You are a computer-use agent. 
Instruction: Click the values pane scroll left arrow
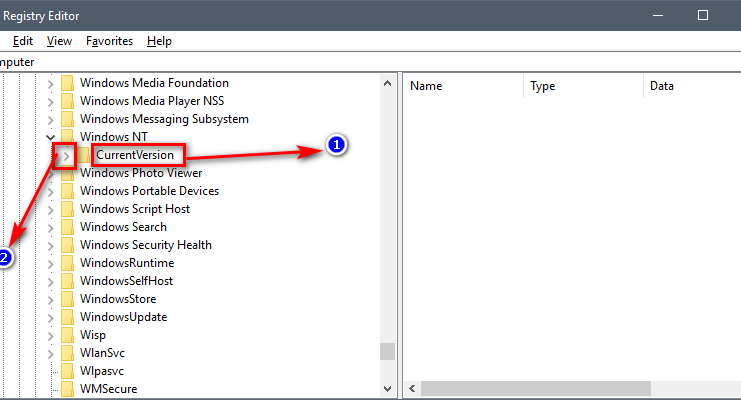[413, 389]
